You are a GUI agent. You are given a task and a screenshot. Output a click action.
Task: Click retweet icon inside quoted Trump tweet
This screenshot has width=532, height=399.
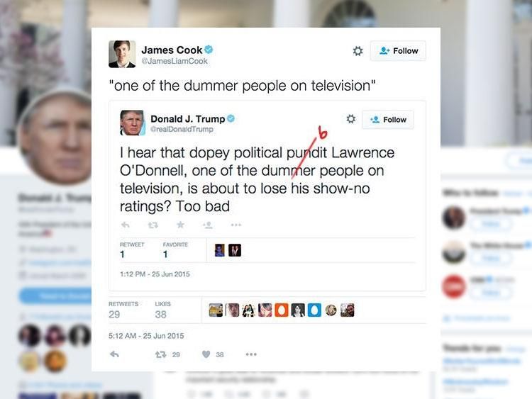(153, 225)
